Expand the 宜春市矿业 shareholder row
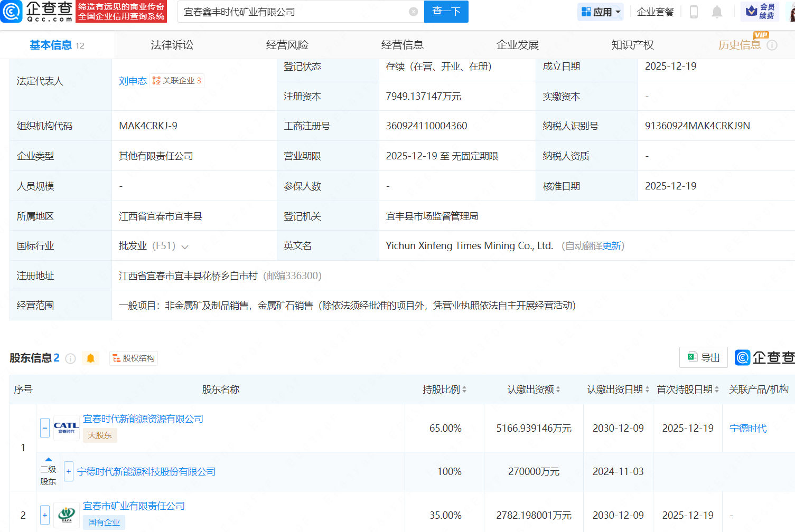The width and height of the screenshot is (795, 532). tap(45, 515)
